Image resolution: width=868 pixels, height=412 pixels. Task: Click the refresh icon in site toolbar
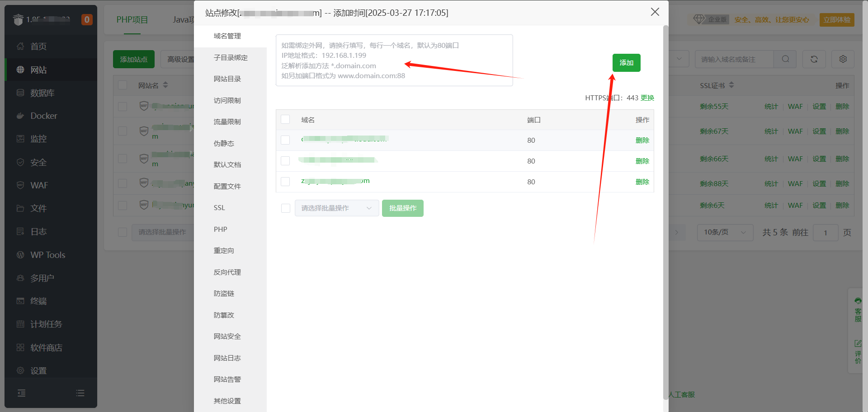point(814,59)
